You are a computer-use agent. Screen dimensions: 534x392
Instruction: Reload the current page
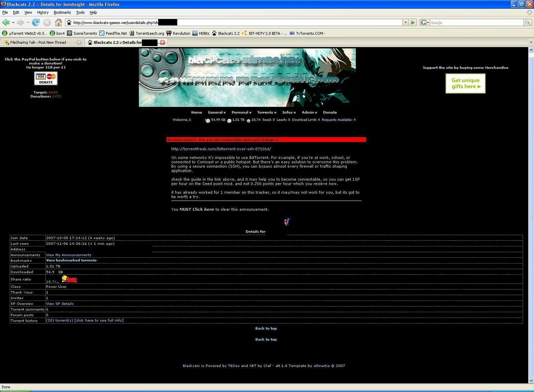coord(36,23)
